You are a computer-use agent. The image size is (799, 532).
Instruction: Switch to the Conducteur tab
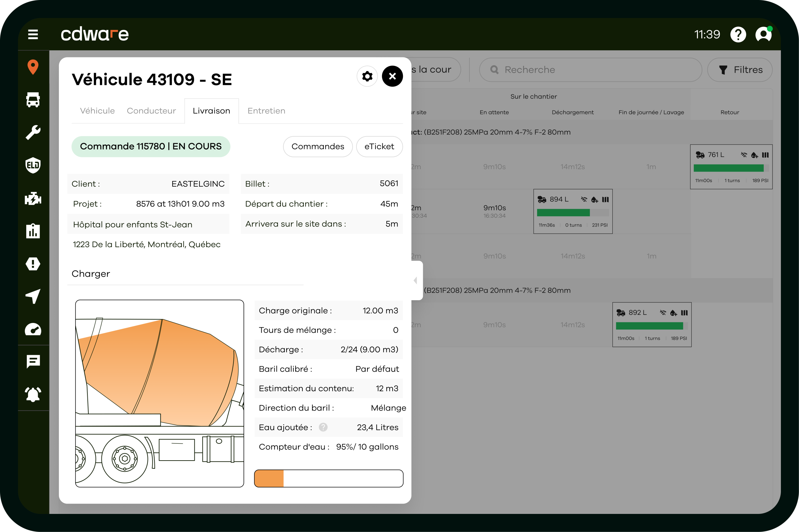pyautogui.click(x=151, y=111)
